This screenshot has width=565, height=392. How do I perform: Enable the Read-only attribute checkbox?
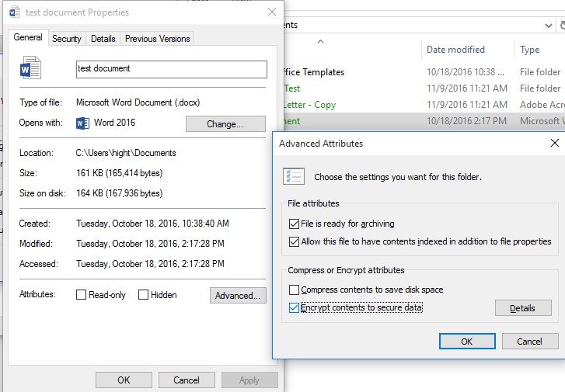pyautogui.click(x=82, y=295)
